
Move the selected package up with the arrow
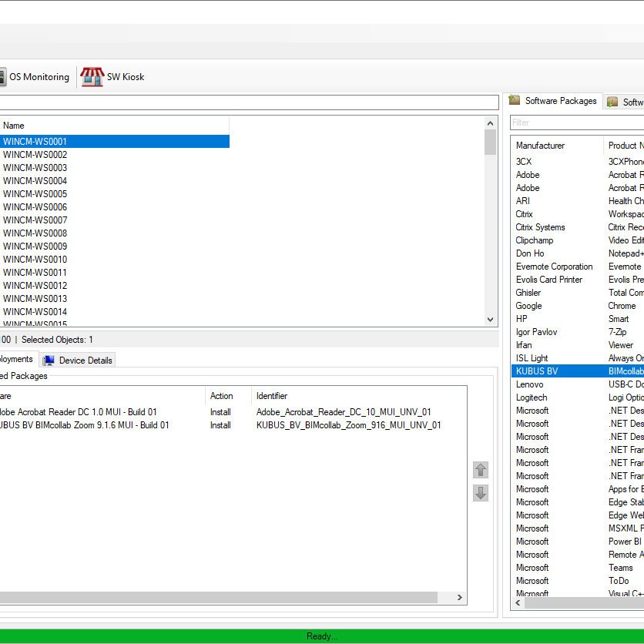coord(481,470)
